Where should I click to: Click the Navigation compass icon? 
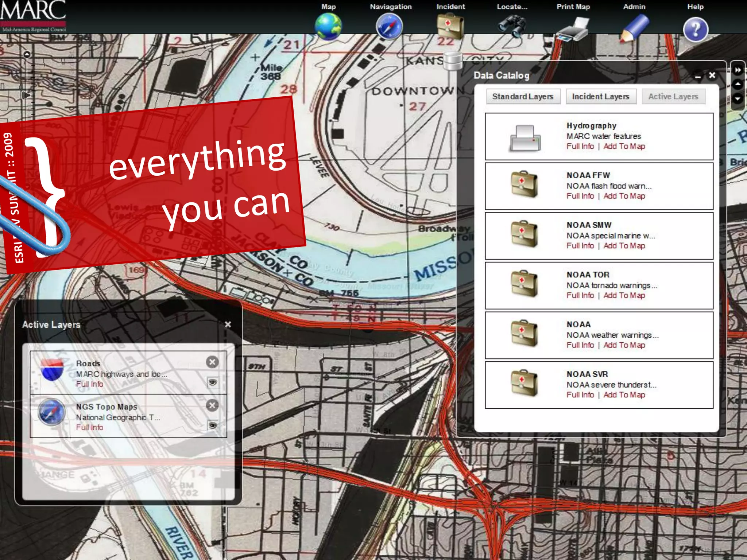[389, 26]
